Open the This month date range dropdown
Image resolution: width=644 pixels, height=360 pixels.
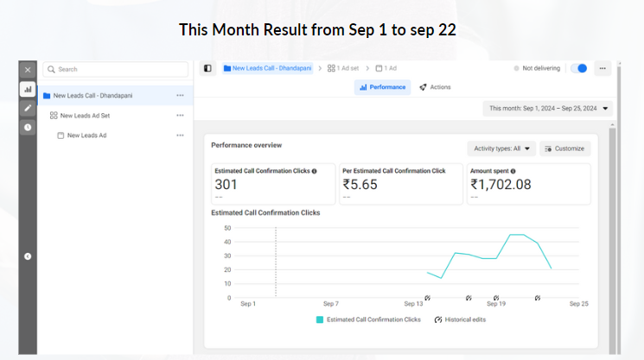pyautogui.click(x=548, y=108)
